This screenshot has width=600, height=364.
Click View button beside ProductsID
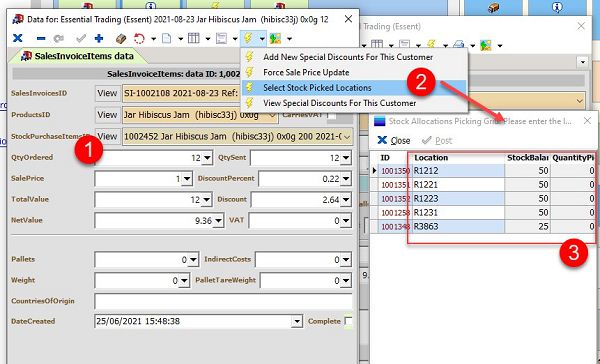pos(107,115)
